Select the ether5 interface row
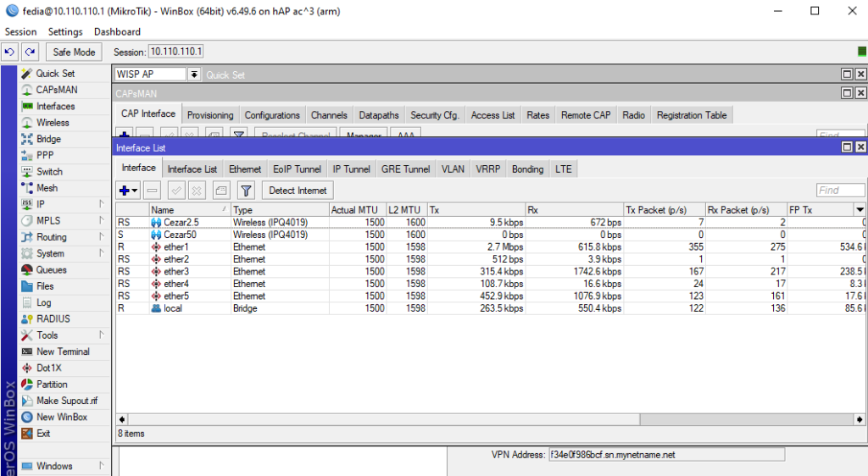868x476 pixels. 491,296
